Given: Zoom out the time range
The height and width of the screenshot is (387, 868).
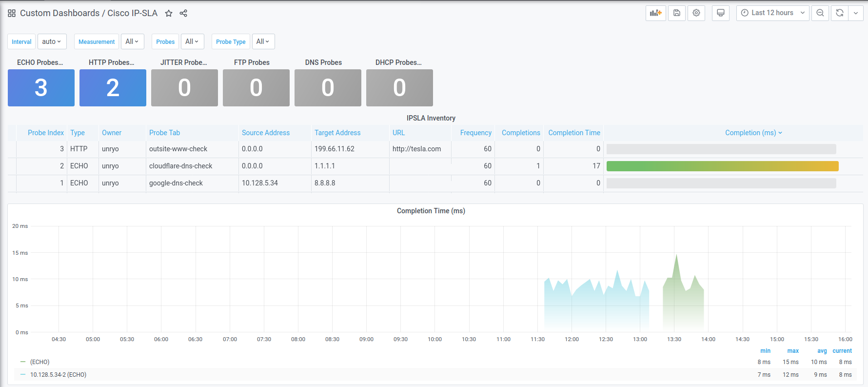Looking at the screenshot, I should [820, 13].
